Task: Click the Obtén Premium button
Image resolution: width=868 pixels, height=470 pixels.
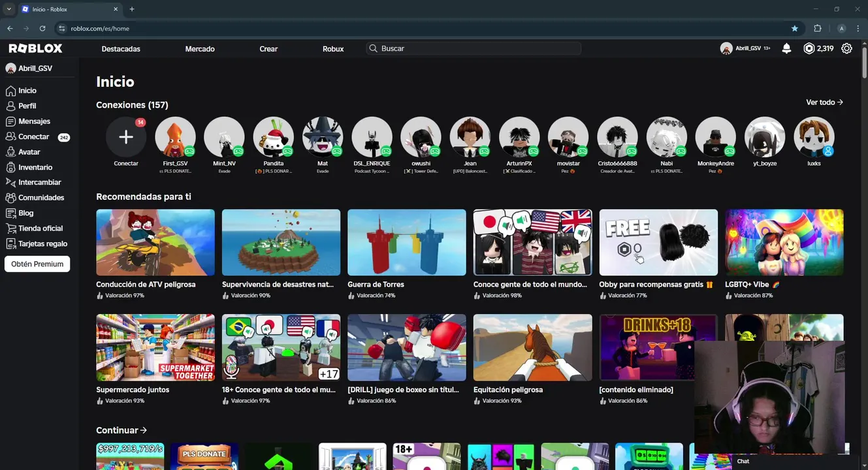Action: [x=37, y=264]
